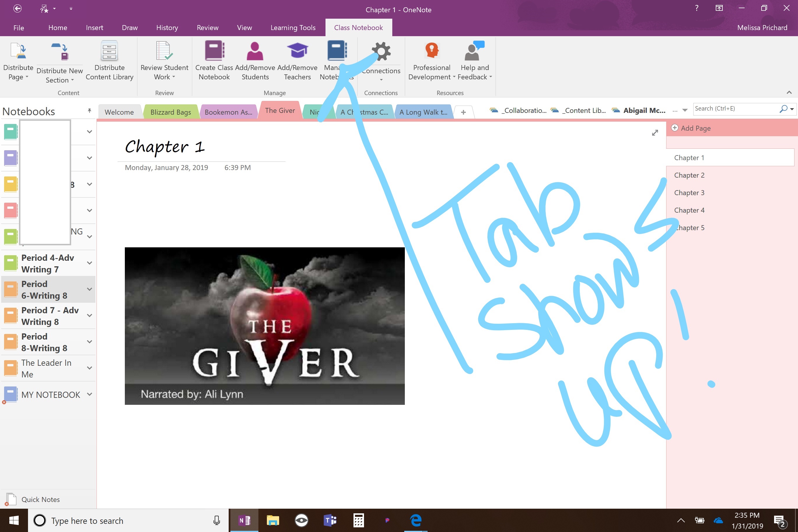798x532 pixels.
Task: Collapse the ribbon with the caret
Action: (789, 92)
